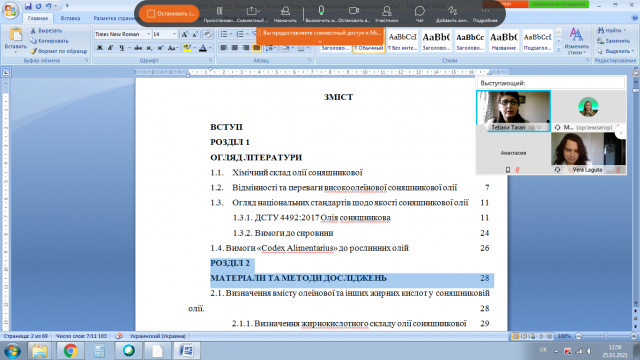640x360 pixels.
Task: Toggle underline (Ч) formatting
Action: (x=121, y=48)
